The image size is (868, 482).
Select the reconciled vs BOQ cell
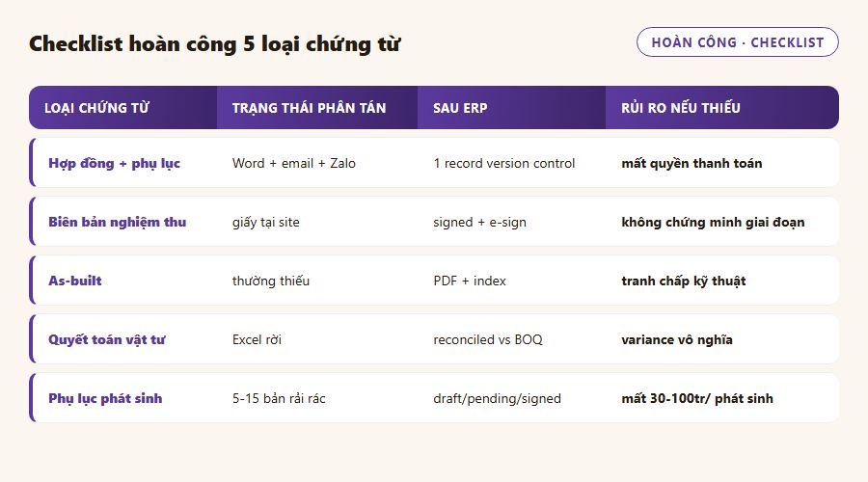[488, 339]
